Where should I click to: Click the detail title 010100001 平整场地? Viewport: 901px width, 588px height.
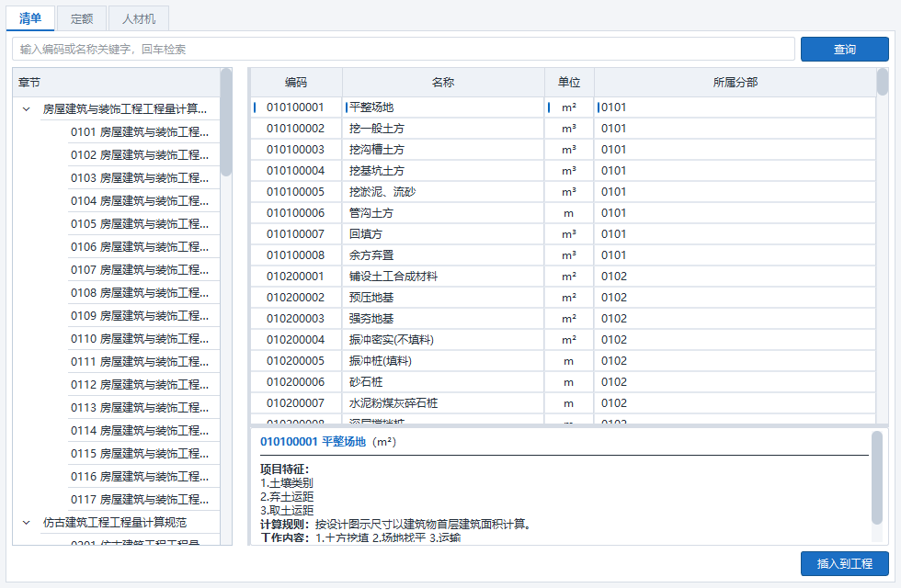[314, 442]
